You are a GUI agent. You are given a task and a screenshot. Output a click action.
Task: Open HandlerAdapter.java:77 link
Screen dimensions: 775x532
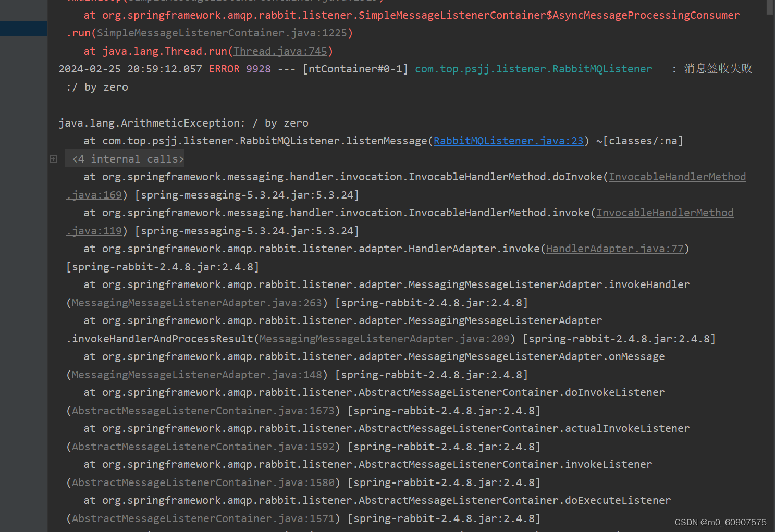614,249
